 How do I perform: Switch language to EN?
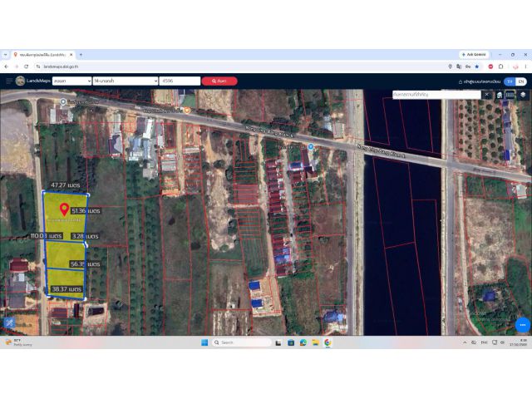[521, 81]
